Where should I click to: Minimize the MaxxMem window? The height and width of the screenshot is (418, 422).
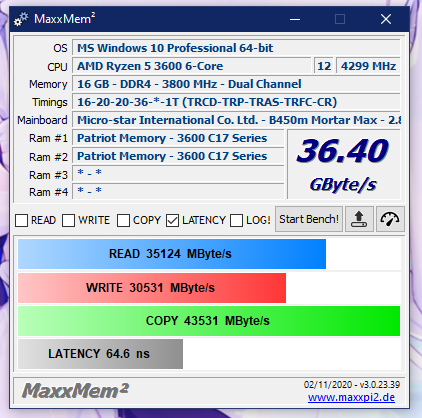pyautogui.click(x=295, y=19)
